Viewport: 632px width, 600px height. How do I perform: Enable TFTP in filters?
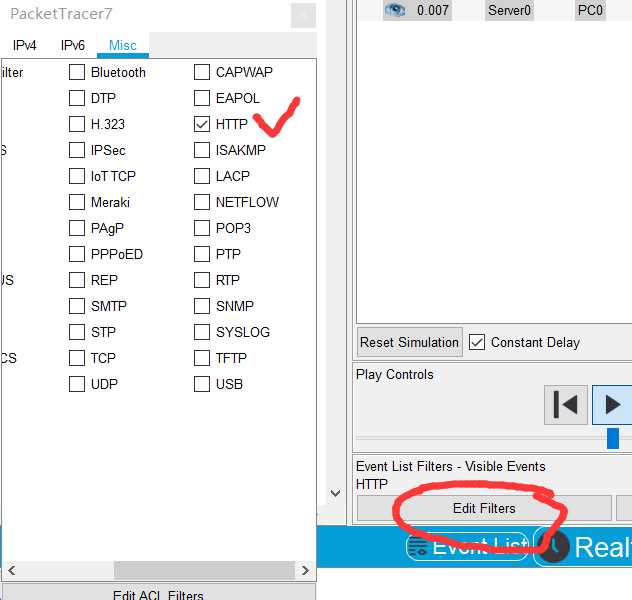[202, 358]
